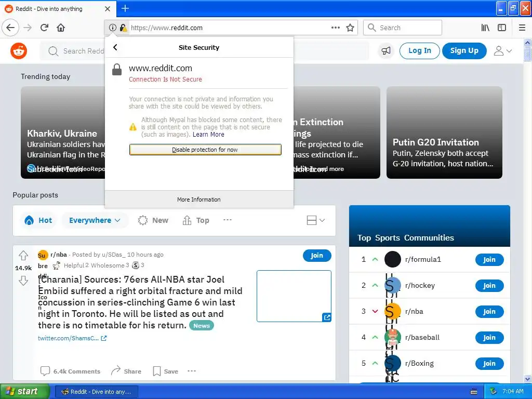Screen dimensions: 532x399
Task: Bookmark this page with the star icon
Action: click(x=350, y=28)
